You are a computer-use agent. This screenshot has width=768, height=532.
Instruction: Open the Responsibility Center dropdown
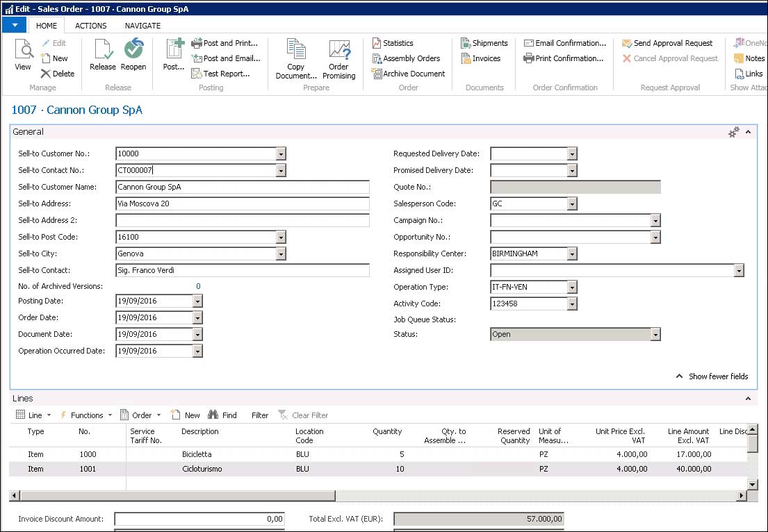pyautogui.click(x=572, y=253)
